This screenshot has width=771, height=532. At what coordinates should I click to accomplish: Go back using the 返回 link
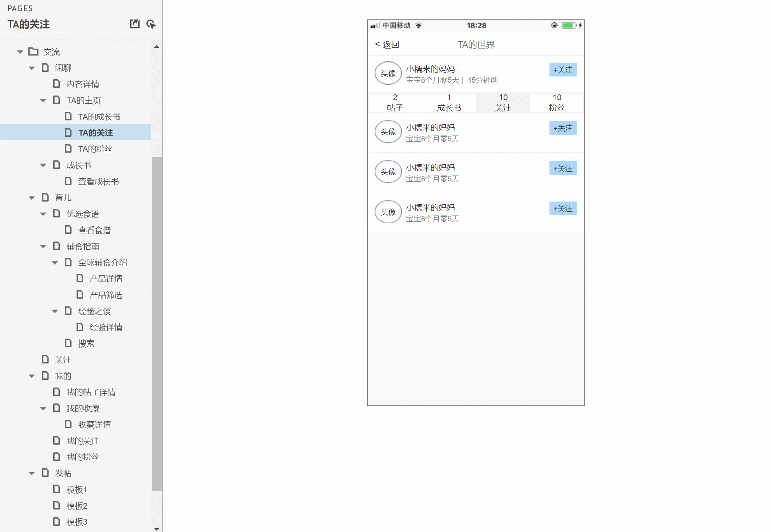pos(387,44)
